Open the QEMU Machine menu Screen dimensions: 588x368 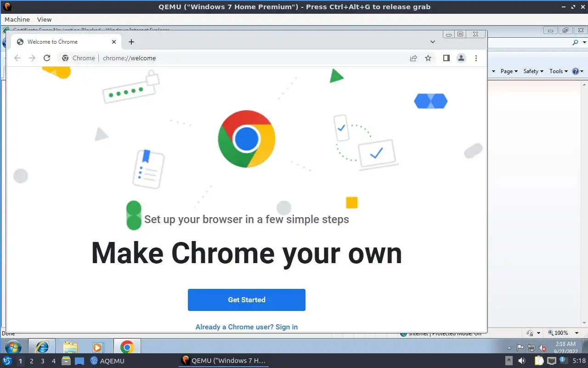tap(17, 19)
